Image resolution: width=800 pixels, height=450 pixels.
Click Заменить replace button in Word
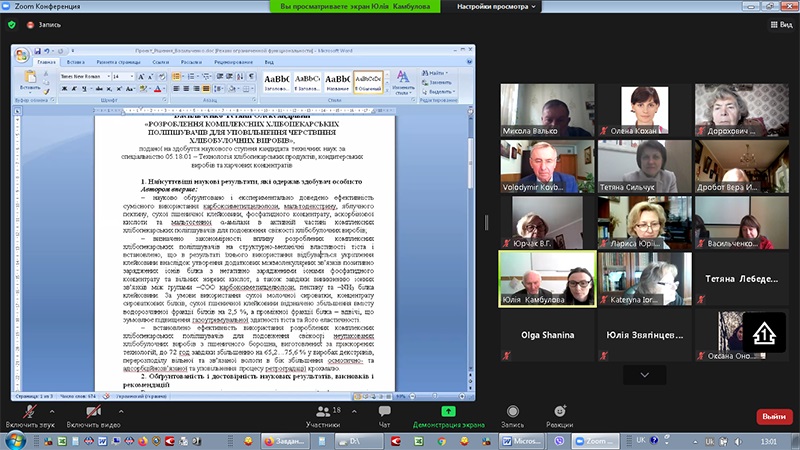[x=437, y=82]
